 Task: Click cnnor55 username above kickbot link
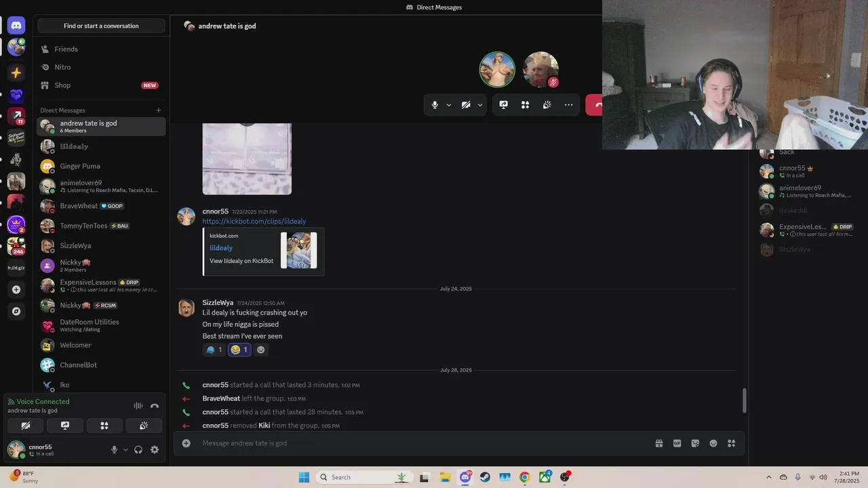click(216, 211)
